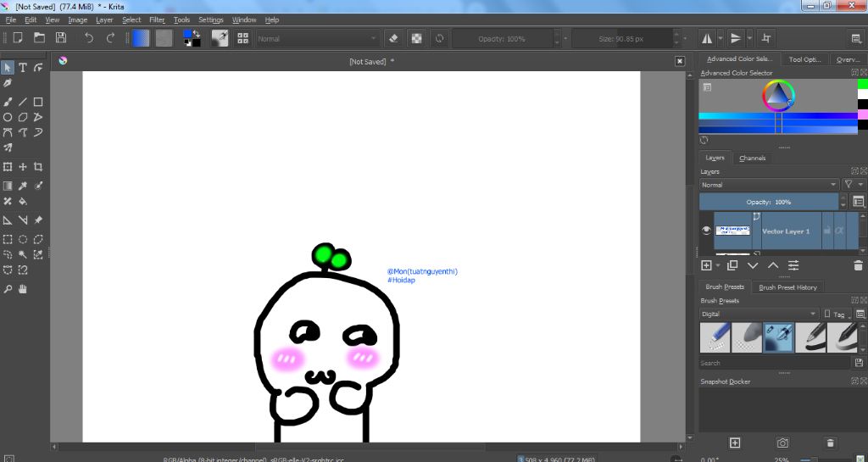Screen dimensions: 868x462
Task: Select the Bezier Curve tool
Action: click(7, 133)
